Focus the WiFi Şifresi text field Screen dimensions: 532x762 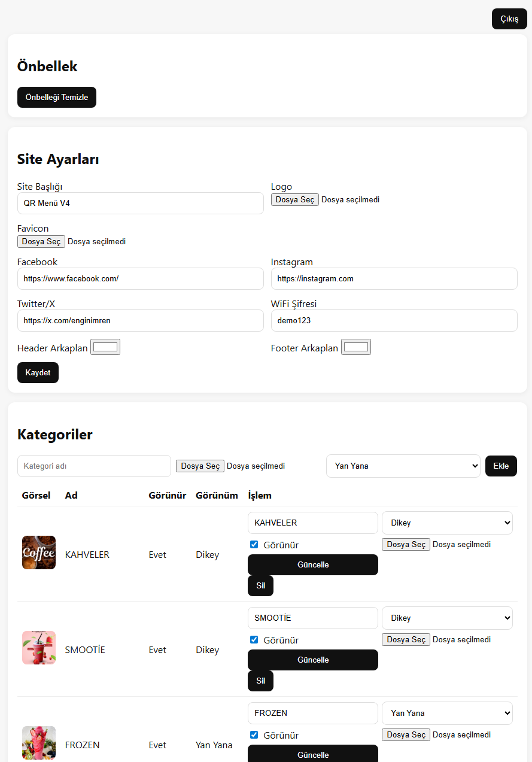pyautogui.click(x=394, y=321)
